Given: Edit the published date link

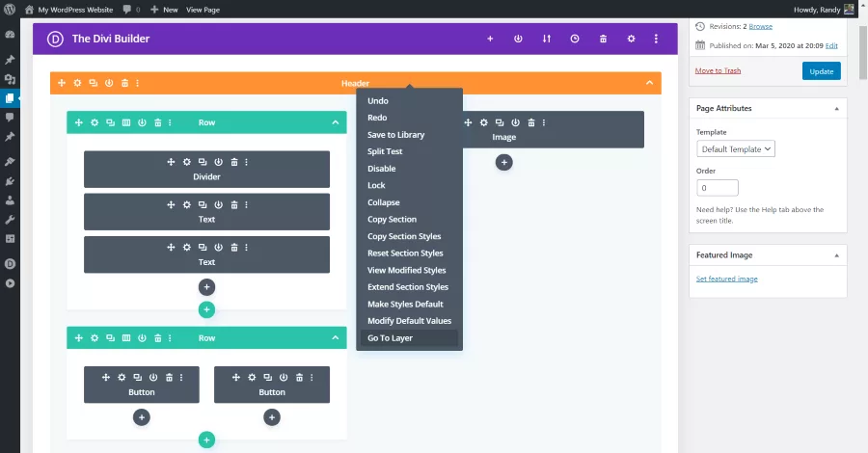Looking at the screenshot, I should (x=831, y=46).
